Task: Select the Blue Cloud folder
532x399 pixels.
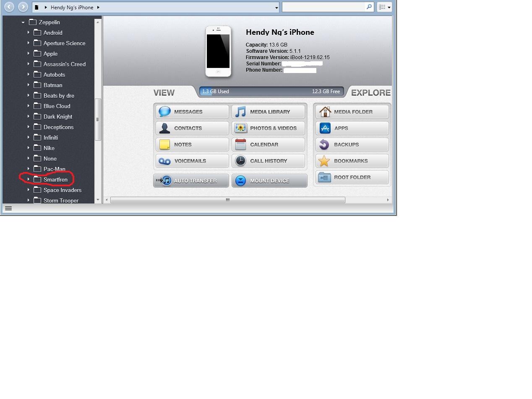Action: [57, 106]
